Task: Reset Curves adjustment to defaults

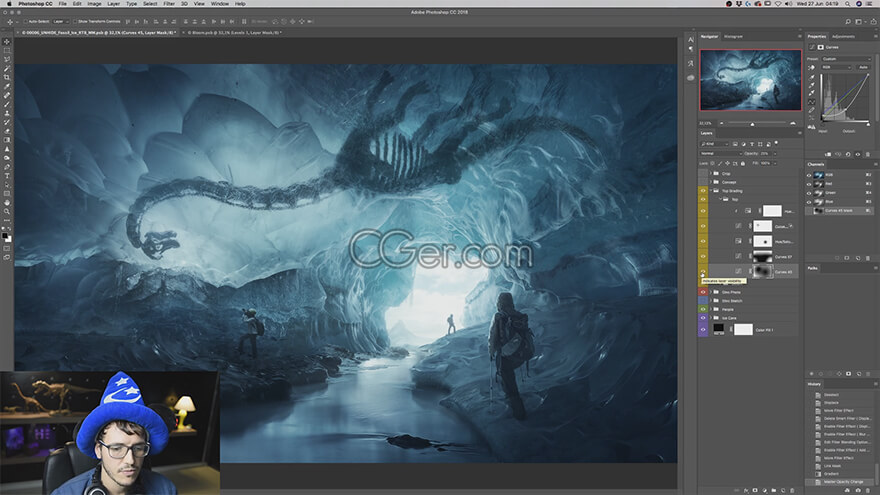Action: 848,154
